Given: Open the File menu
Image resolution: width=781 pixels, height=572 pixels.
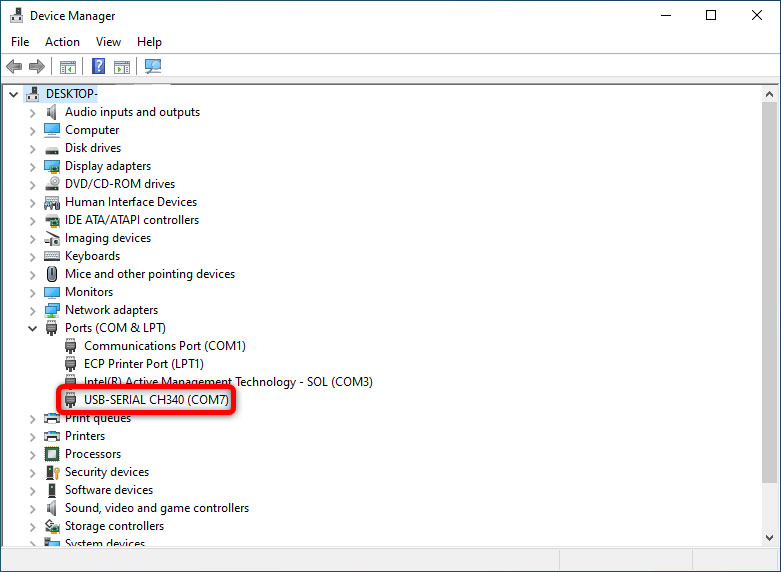Looking at the screenshot, I should click(x=20, y=42).
